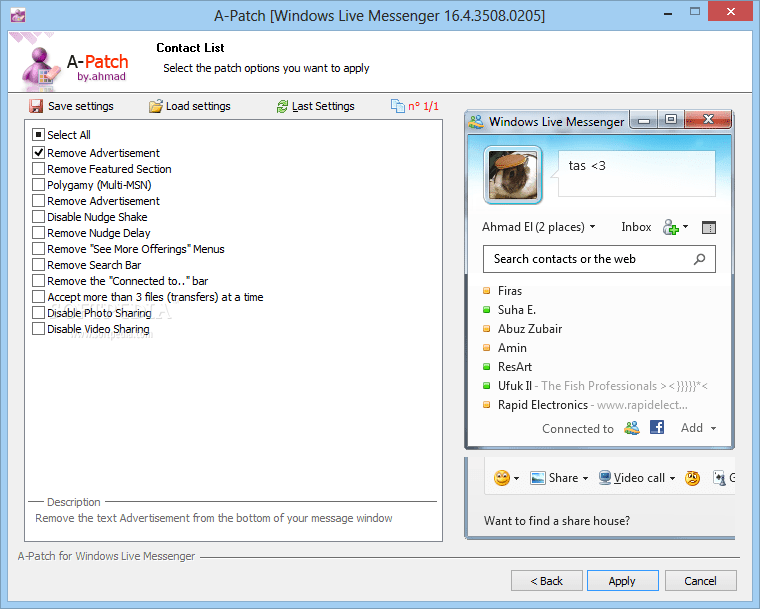Image resolution: width=760 pixels, height=609 pixels.
Task: Click the Video call monitor icon
Action: (605, 478)
